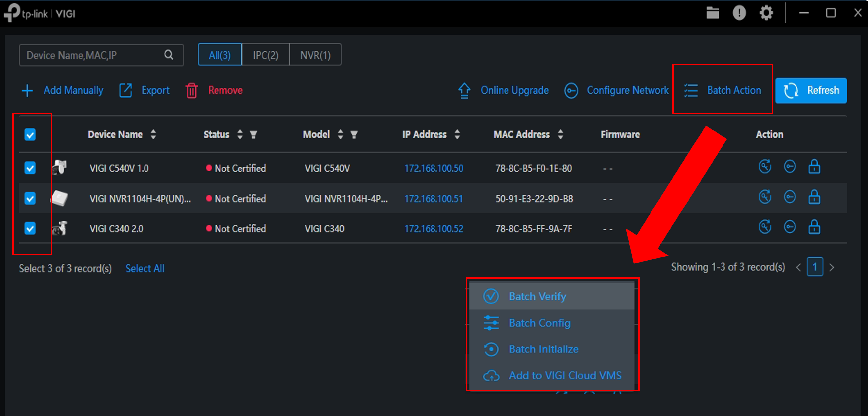Viewport: 868px width, 416px height.
Task: Open Configure Network
Action: (x=616, y=90)
